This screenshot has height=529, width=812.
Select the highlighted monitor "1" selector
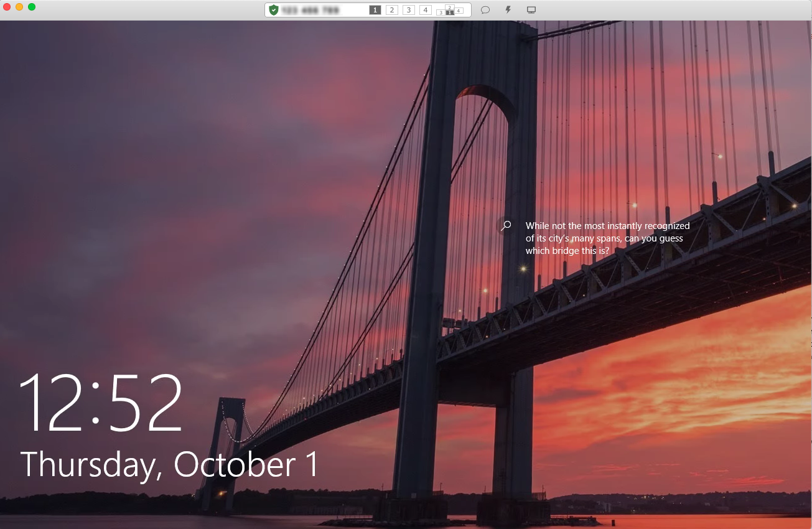[x=375, y=9]
